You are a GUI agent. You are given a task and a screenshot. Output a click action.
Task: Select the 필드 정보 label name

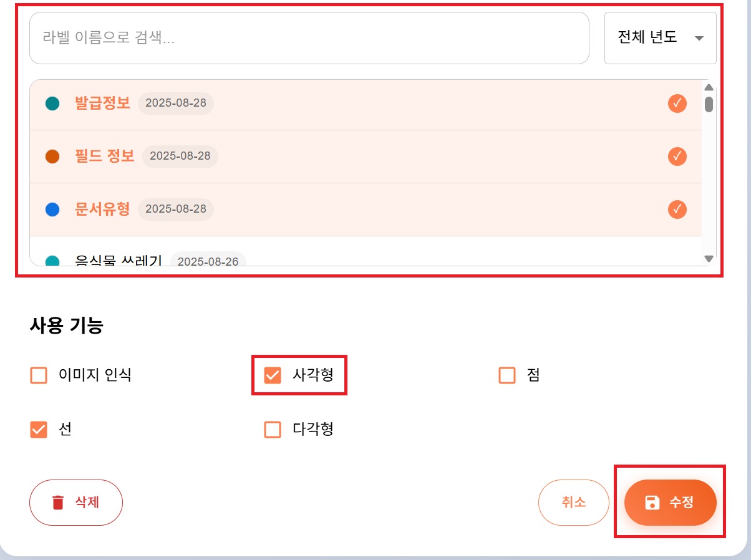pos(105,156)
